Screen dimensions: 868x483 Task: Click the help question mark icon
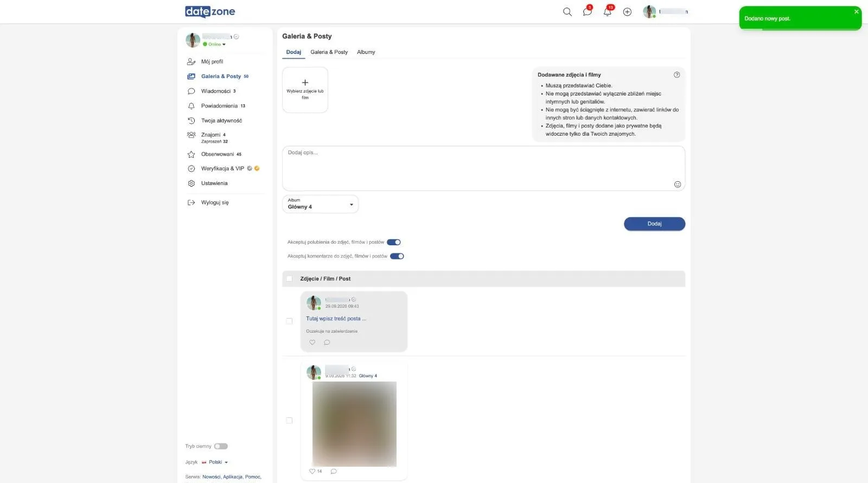pos(676,75)
